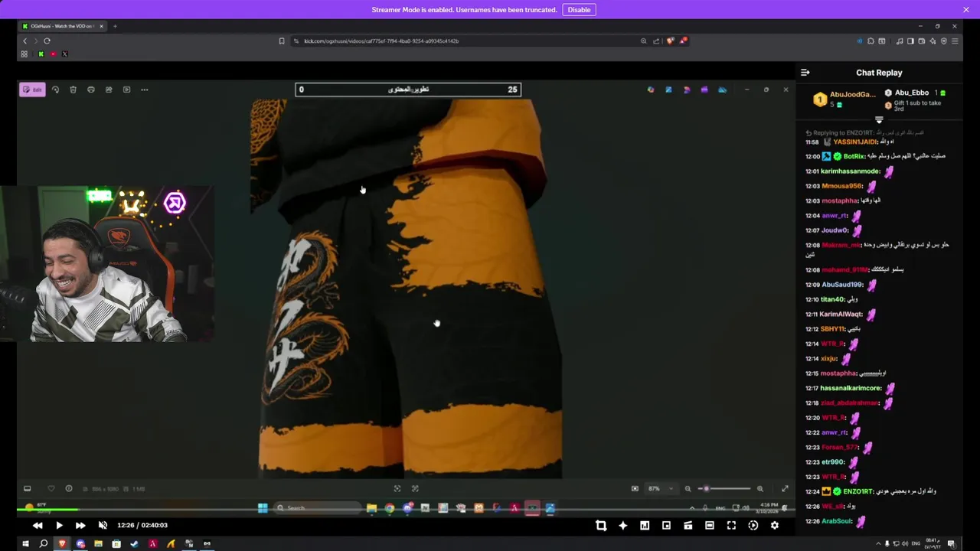
Task: Rotate the image in viewer toolbar
Action: click(x=55, y=90)
